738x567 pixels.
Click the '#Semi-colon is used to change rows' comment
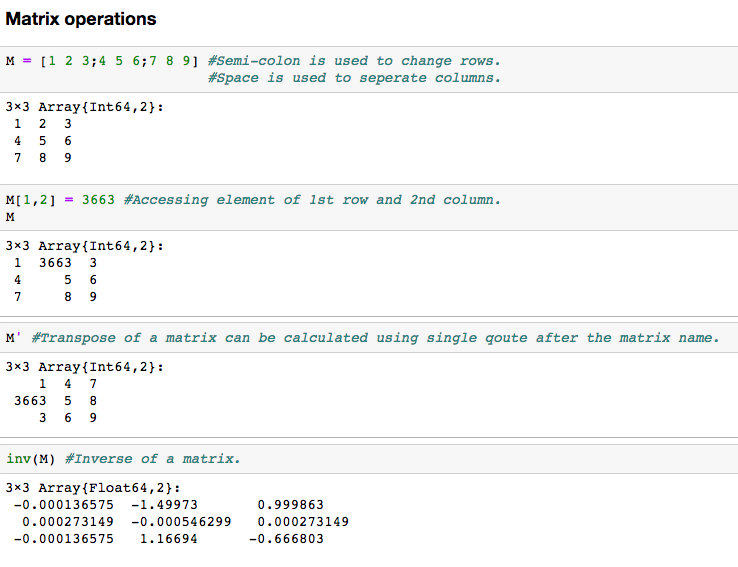tap(354, 61)
